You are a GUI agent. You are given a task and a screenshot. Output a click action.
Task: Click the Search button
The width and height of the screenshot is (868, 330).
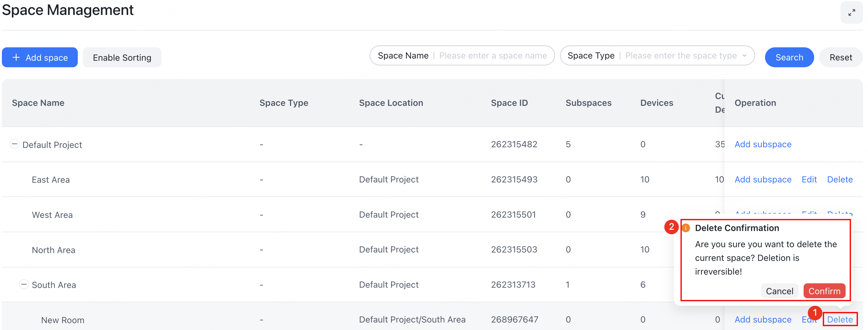tap(789, 57)
